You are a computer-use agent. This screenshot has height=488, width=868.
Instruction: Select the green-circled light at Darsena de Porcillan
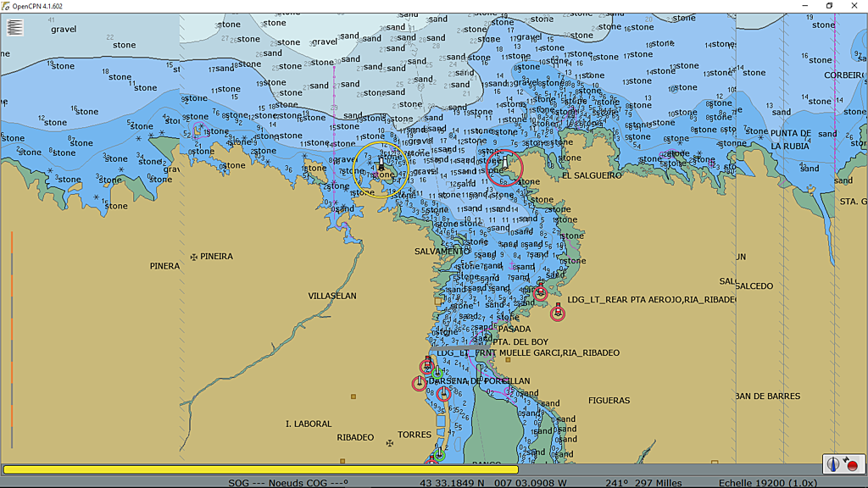[x=437, y=373]
